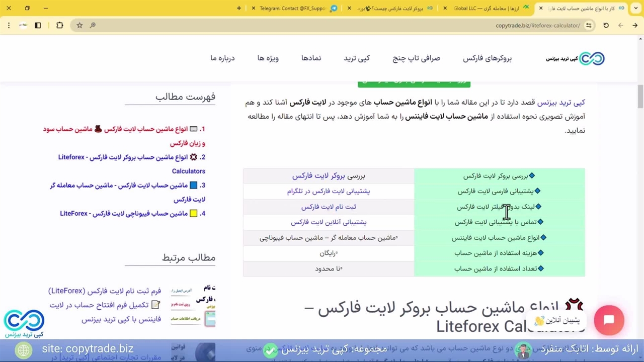This screenshot has height=362, width=644.
Task: Open the browser extensions puzzle icon
Action: point(59,25)
